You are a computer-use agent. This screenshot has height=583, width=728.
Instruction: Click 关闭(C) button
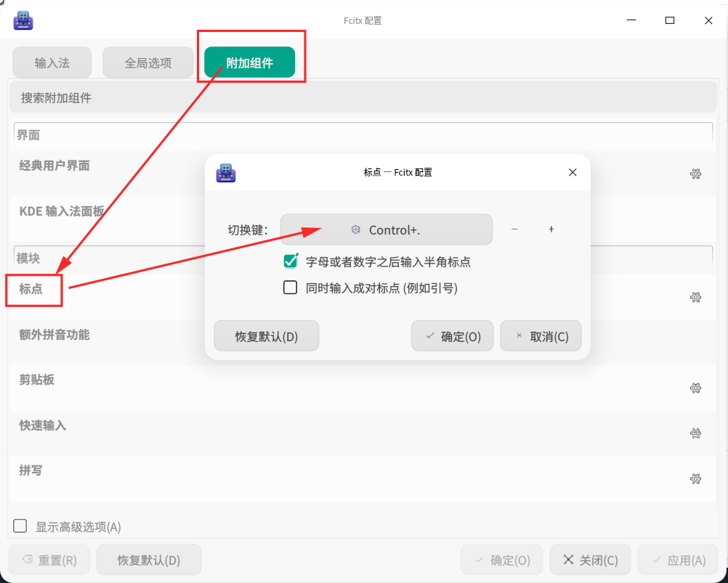coord(590,560)
